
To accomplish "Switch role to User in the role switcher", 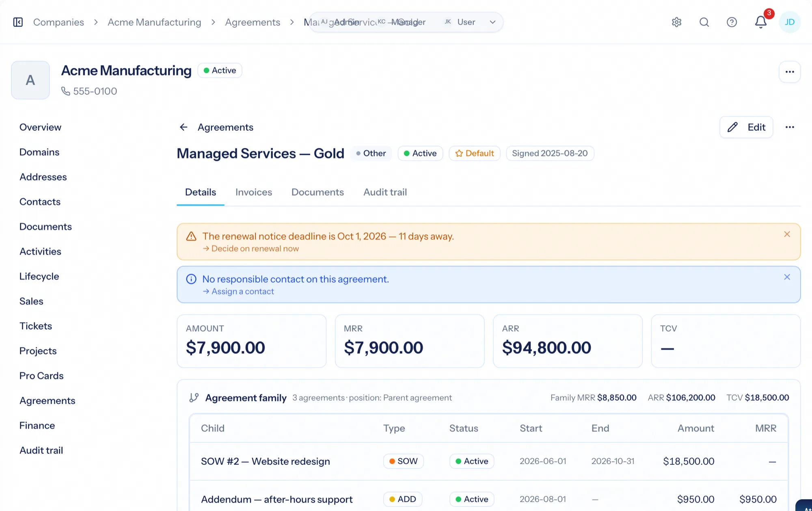I will click(460, 22).
